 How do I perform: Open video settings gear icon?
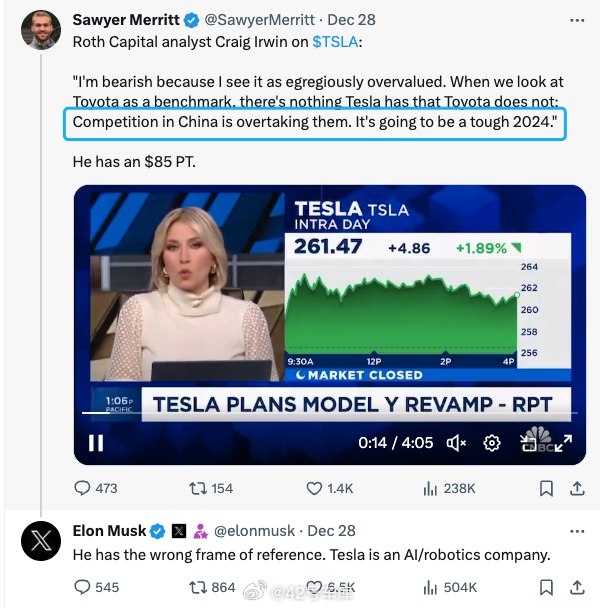[492, 443]
